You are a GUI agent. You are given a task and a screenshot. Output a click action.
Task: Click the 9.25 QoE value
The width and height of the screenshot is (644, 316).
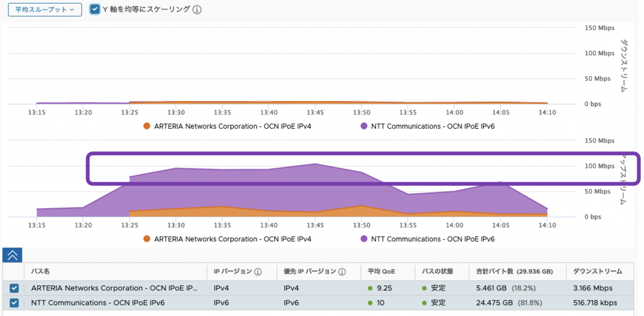point(384,288)
